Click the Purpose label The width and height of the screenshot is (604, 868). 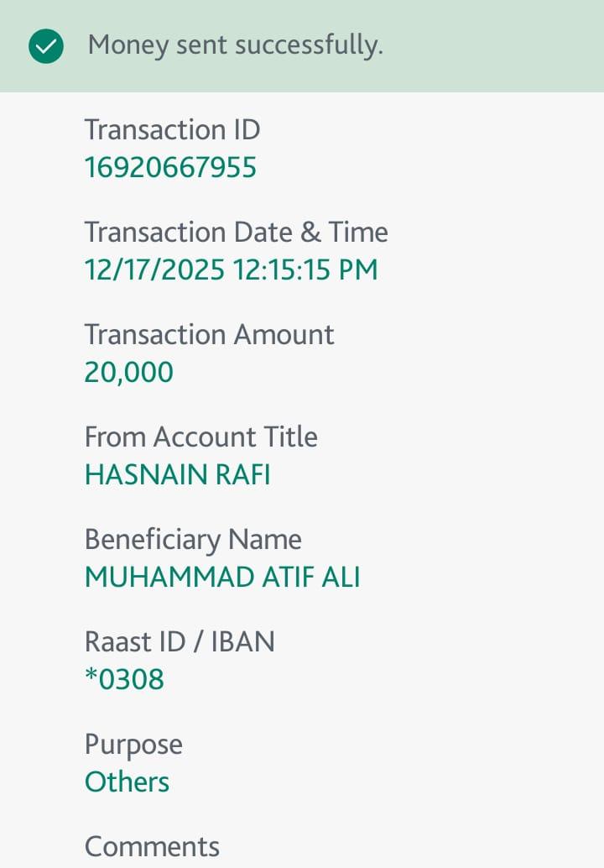[x=133, y=745]
